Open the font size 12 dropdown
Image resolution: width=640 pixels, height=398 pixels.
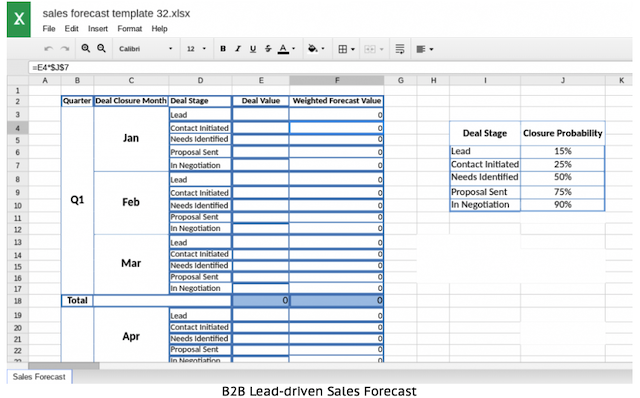196,49
